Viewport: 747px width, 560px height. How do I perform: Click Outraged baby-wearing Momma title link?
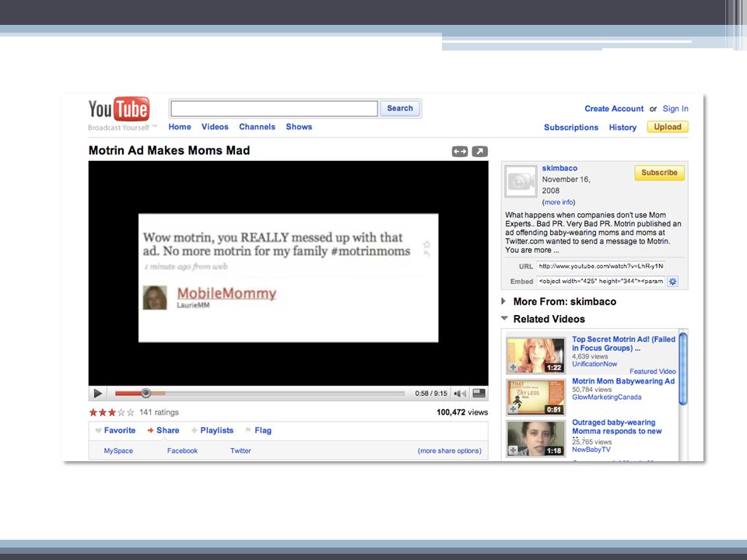point(617,427)
